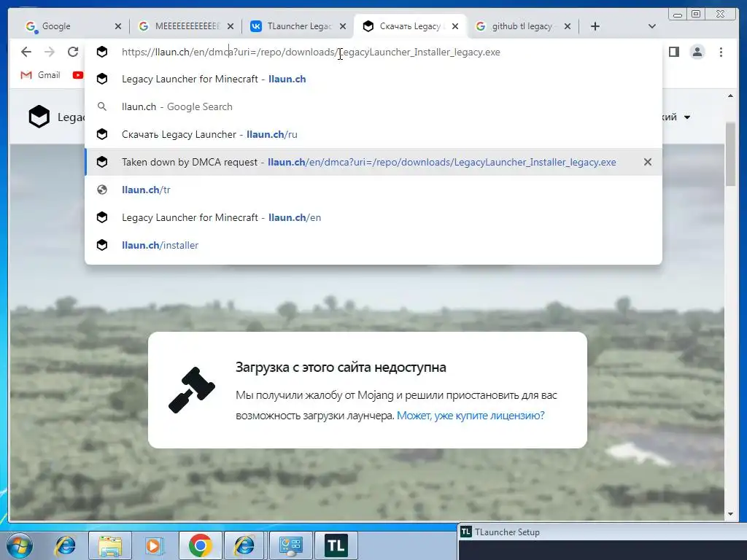Choose the llaun.ch/tr suggestion
Image resolution: width=747 pixels, height=560 pixels.
click(x=373, y=190)
